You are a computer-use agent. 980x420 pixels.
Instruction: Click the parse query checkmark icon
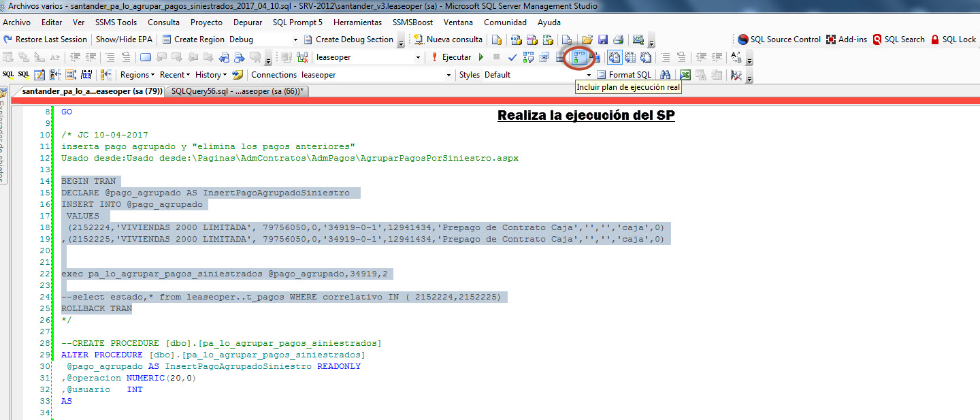512,57
